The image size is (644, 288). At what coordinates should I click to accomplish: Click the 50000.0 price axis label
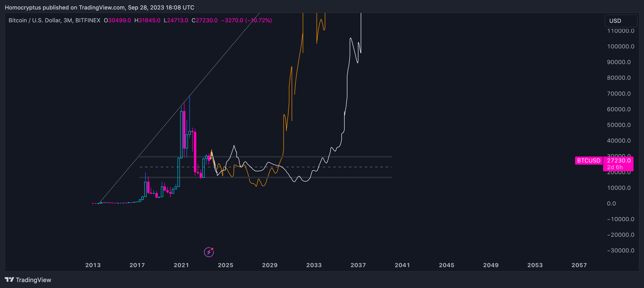(x=619, y=125)
